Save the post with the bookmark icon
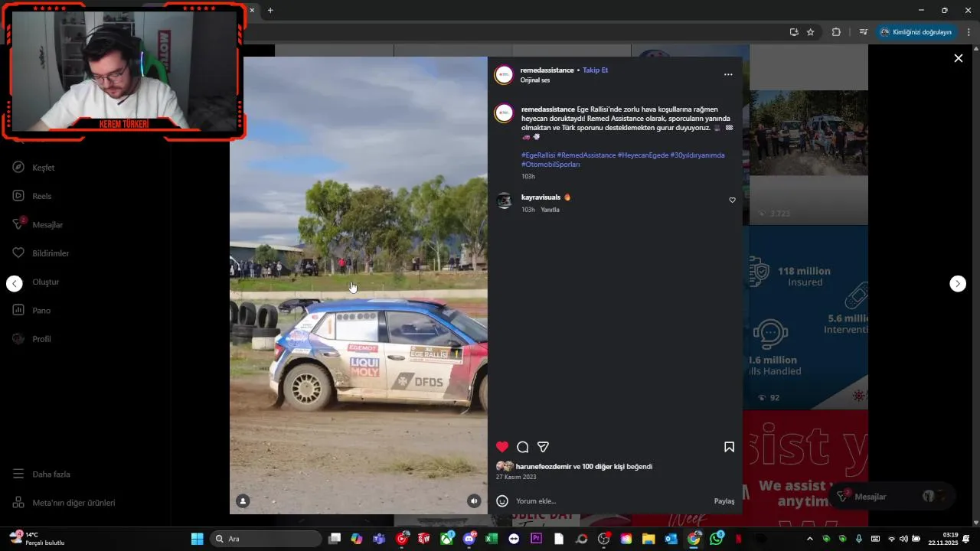This screenshot has width=980, height=551. coord(729,447)
